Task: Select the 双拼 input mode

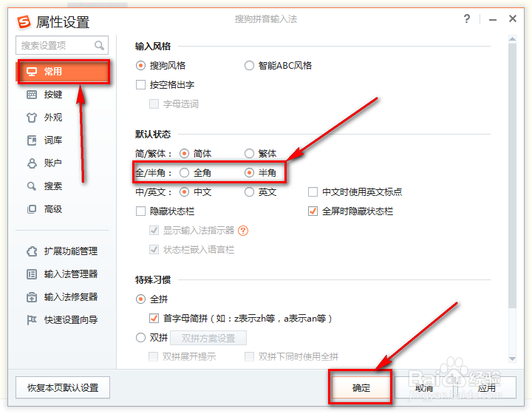Action: pyautogui.click(x=140, y=338)
